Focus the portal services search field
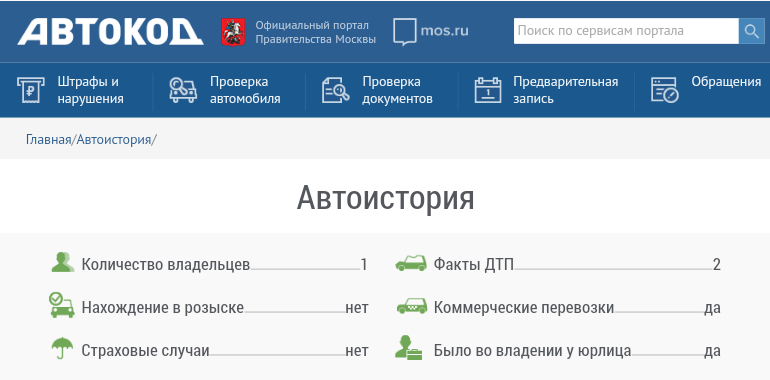Image resolution: width=770 pixels, height=380 pixels. tap(626, 31)
